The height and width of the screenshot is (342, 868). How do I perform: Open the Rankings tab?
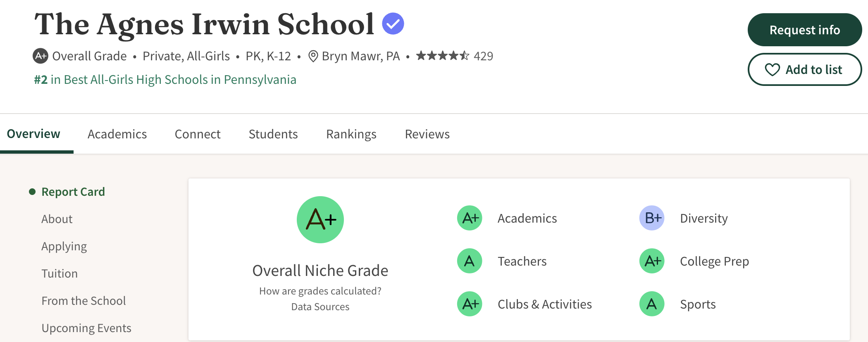point(351,134)
